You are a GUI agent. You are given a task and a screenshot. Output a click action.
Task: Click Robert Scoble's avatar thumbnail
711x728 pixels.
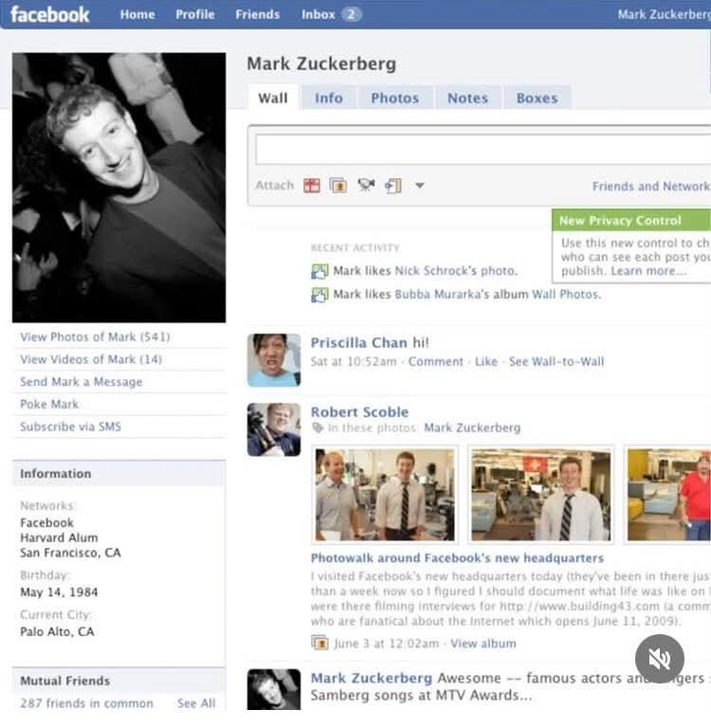(x=274, y=429)
